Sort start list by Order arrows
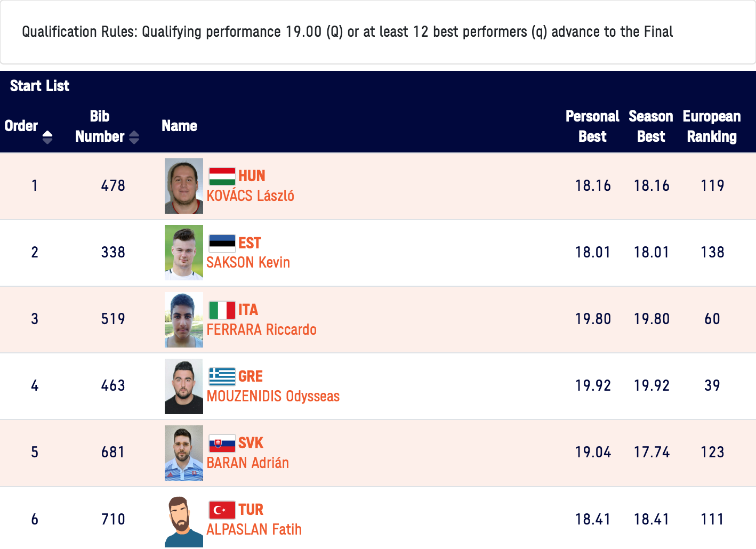The image size is (756, 549). (x=47, y=137)
